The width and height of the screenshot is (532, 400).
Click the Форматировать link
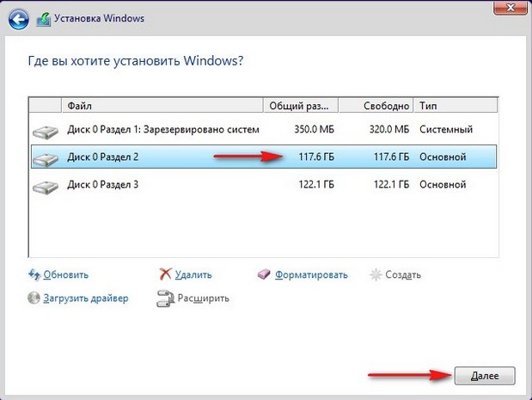[x=311, y=274]
